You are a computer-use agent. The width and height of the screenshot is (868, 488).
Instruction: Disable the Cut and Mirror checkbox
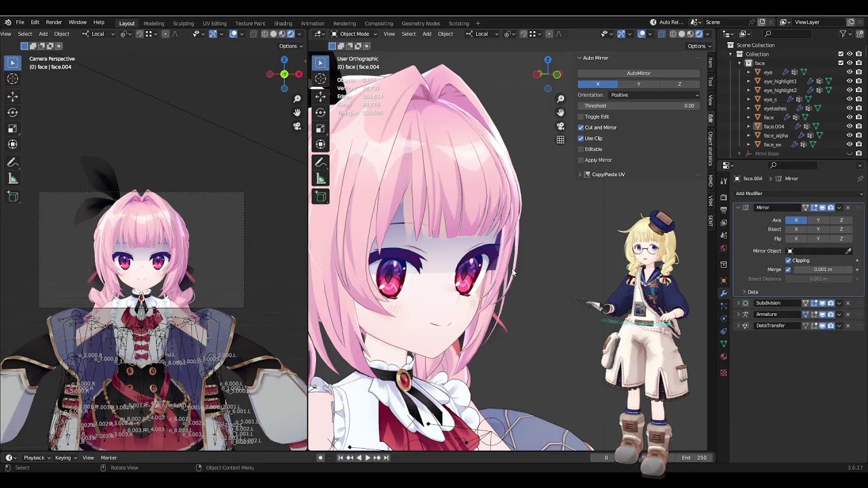point(580,127)
